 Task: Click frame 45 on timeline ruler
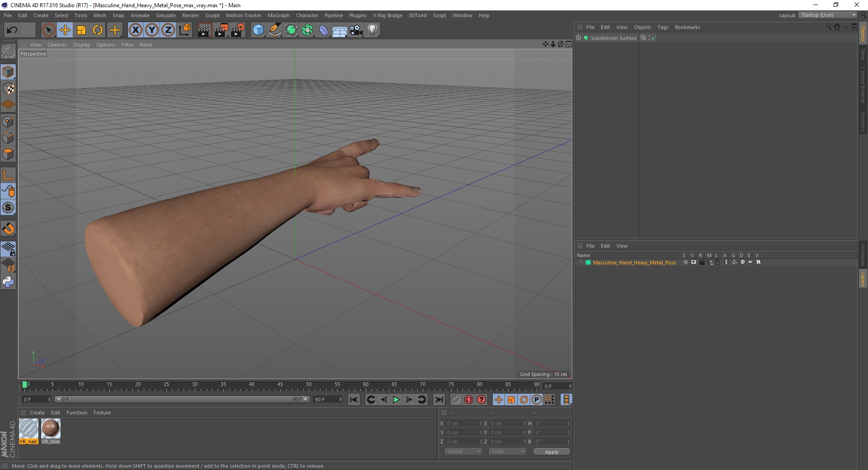(280, 385)
